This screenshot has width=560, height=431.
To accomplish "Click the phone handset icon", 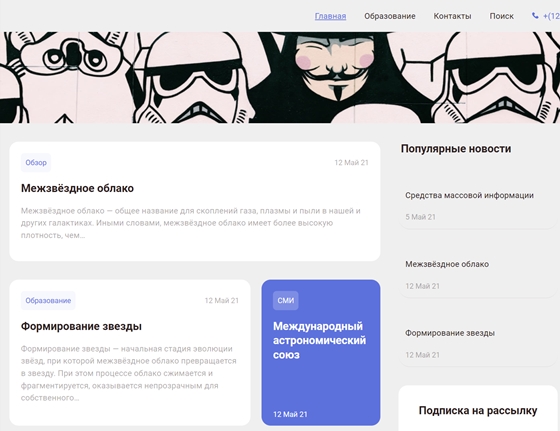I will 535,16.
